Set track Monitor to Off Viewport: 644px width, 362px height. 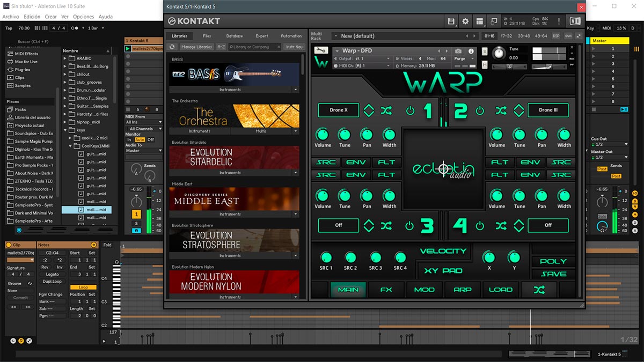(151, 139)
